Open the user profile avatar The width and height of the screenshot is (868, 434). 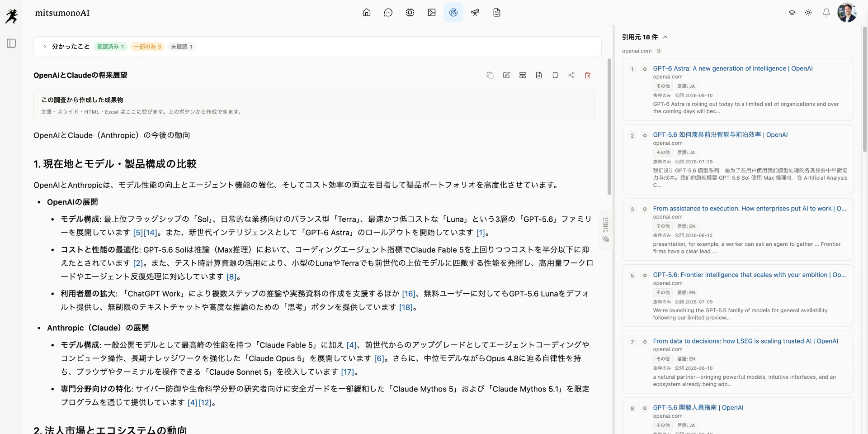[847, 13]
